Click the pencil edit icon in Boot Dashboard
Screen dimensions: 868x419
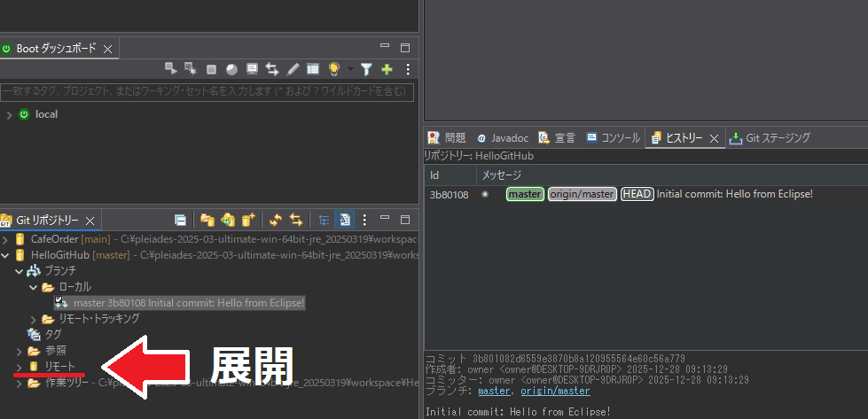293,69
